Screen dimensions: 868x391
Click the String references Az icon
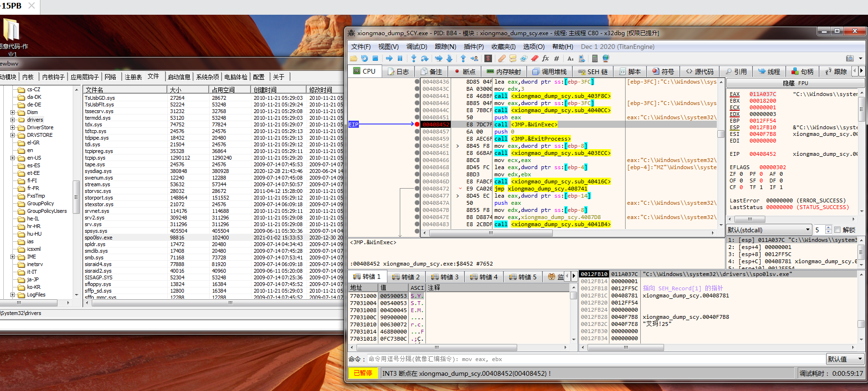(x=570, y=58)
